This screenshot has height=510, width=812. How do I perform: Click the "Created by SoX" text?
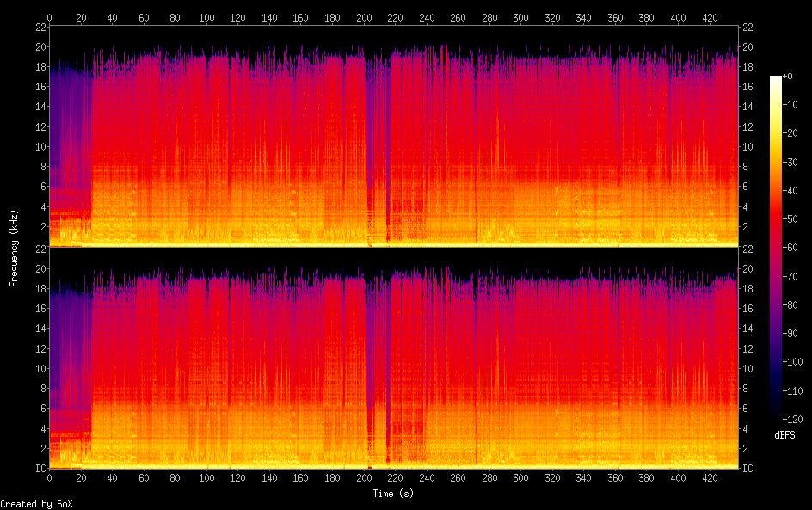36,504
